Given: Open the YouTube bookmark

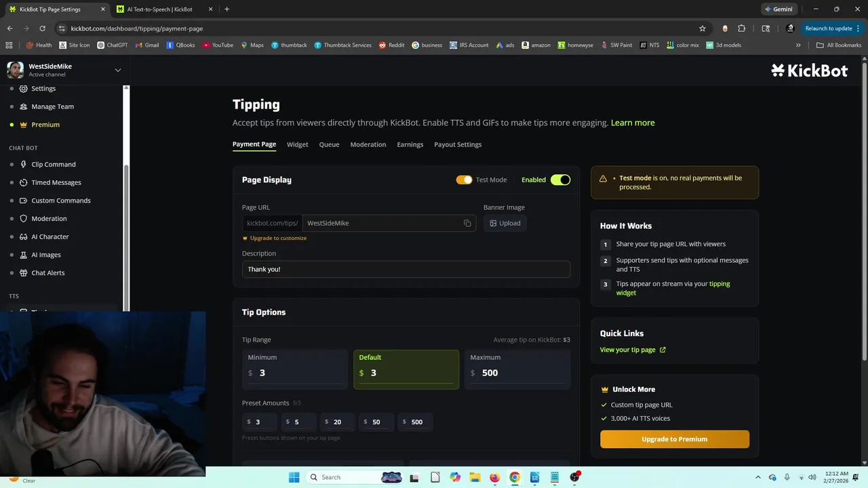Looking at the screenshot, I should tap(218, 45).
